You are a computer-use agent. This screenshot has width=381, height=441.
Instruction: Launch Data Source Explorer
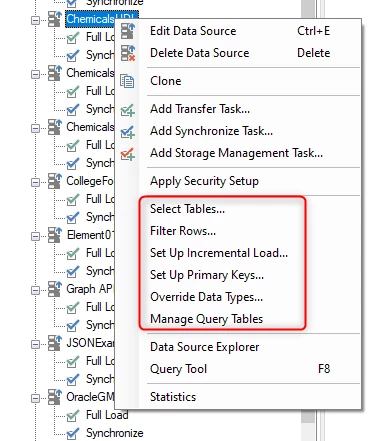click(205, 347)
